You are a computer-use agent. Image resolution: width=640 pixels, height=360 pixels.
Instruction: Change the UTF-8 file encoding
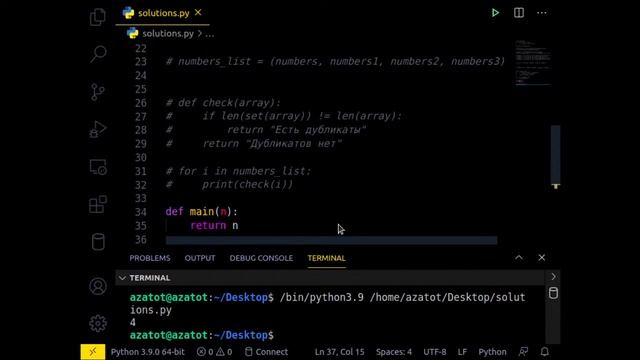point(435,352)
